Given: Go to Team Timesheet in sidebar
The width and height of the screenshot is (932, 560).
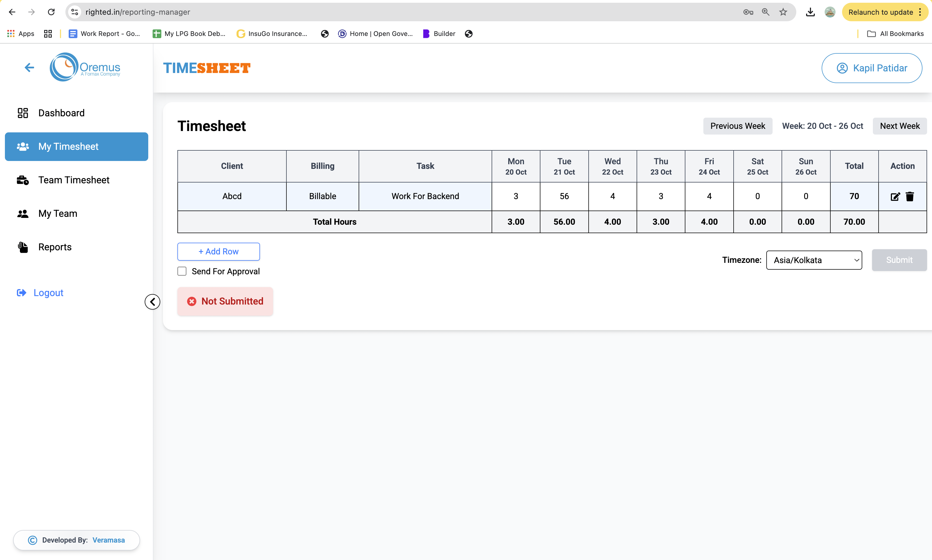Looking at the screenshot, I should click(x=74, y=180).
